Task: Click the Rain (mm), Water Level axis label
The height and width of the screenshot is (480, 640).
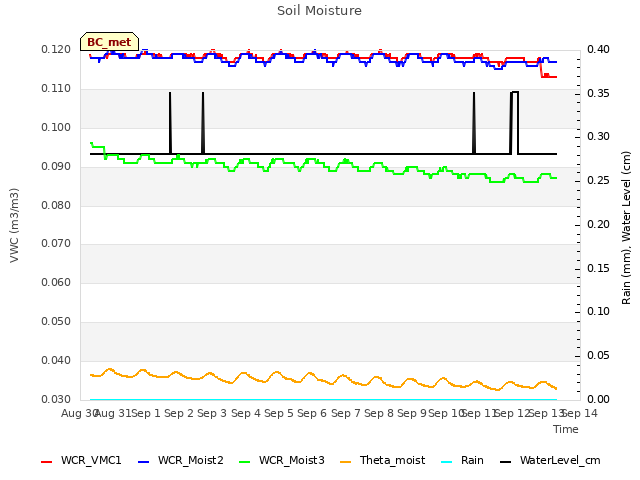Action: (x=626, y=228)
